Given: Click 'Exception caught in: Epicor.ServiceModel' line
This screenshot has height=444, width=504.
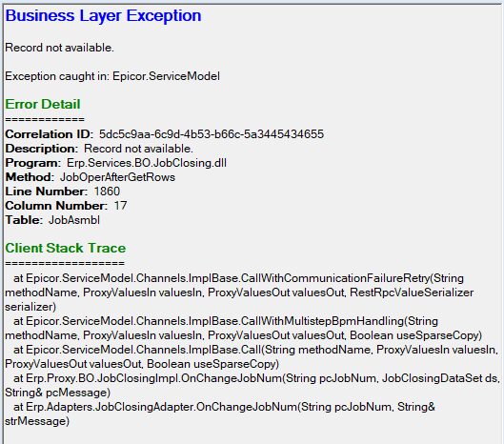Looking at the screenshot, I should pos(112,76).
